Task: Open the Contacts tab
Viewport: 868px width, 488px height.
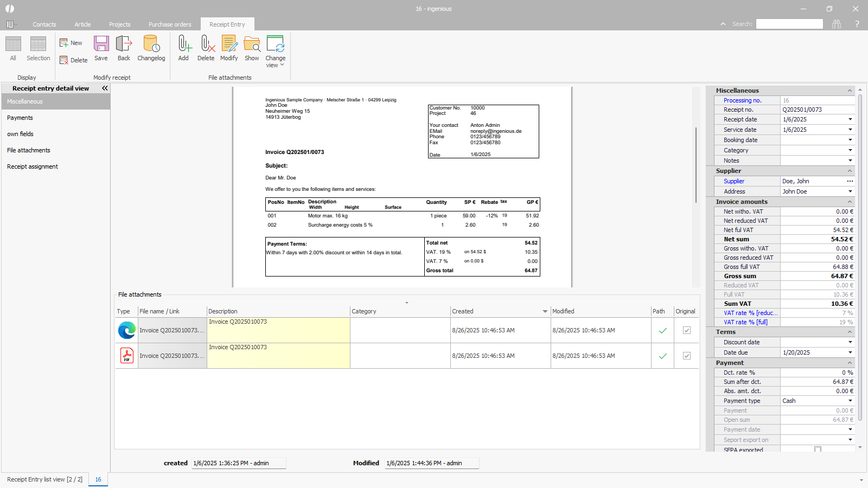Action: click(44, 24)
